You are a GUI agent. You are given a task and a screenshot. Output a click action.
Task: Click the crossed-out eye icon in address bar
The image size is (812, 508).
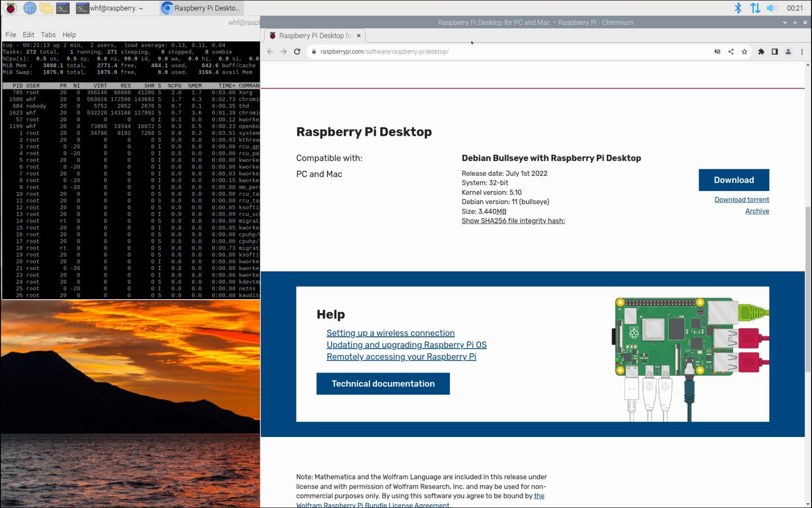[x=718, y=52]
